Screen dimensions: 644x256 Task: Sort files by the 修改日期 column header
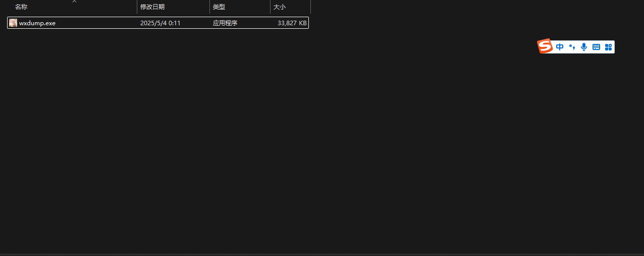[x=152, y=7]
